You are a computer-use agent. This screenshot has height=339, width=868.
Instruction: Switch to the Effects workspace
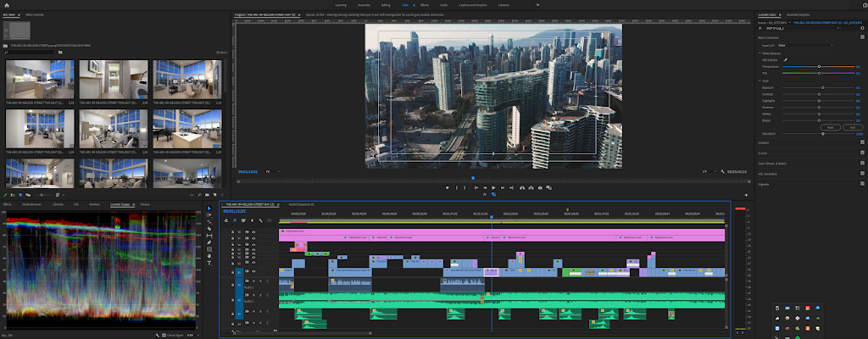[425, 5]
